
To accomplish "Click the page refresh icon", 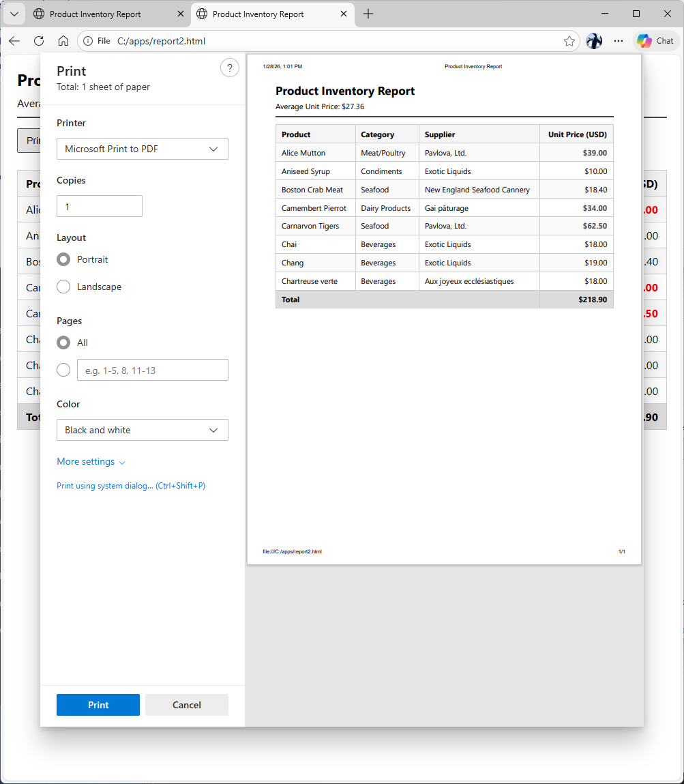I will coord(39,41).
